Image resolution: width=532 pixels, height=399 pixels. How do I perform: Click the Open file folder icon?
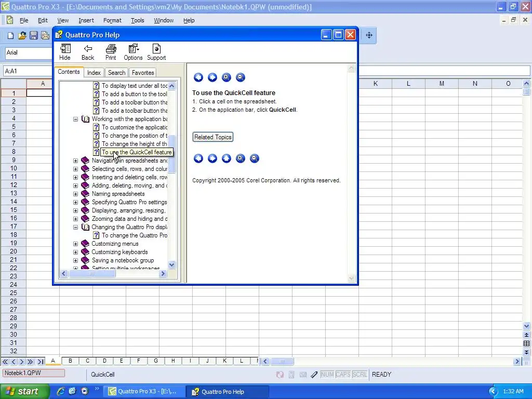(x=22, y=35)
